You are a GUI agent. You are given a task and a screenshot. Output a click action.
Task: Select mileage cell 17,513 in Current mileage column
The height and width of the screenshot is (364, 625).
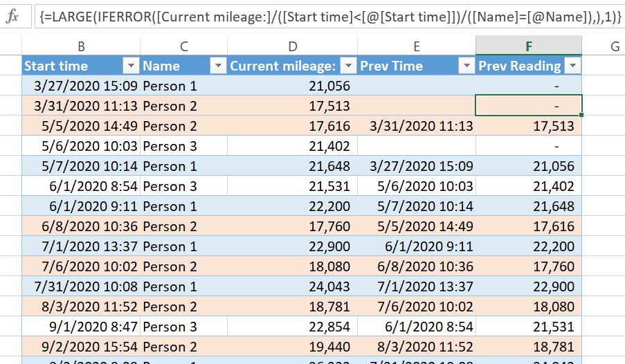point(293,106)
